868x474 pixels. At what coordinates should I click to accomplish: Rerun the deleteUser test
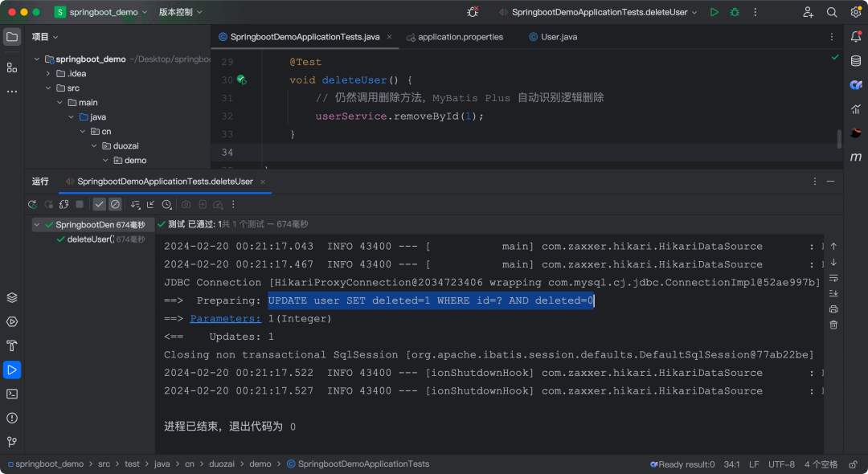click(x=32, y=205)
